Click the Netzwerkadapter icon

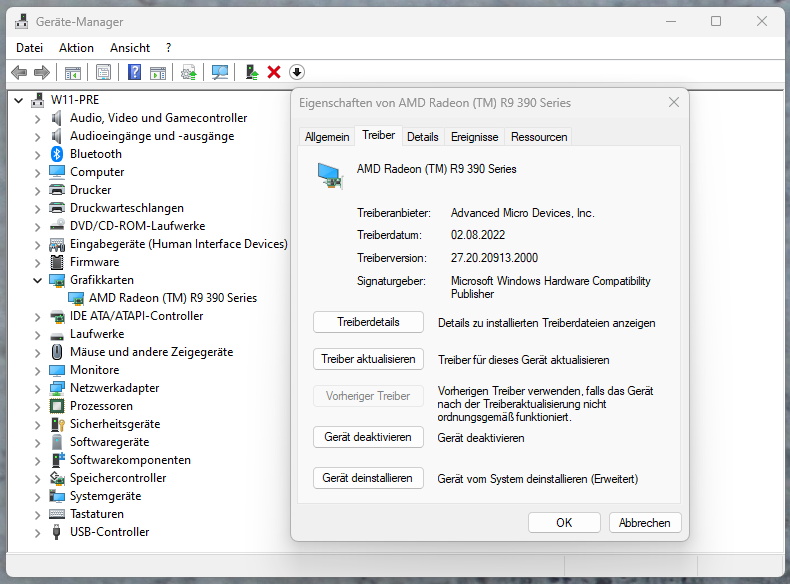(57, 388)
